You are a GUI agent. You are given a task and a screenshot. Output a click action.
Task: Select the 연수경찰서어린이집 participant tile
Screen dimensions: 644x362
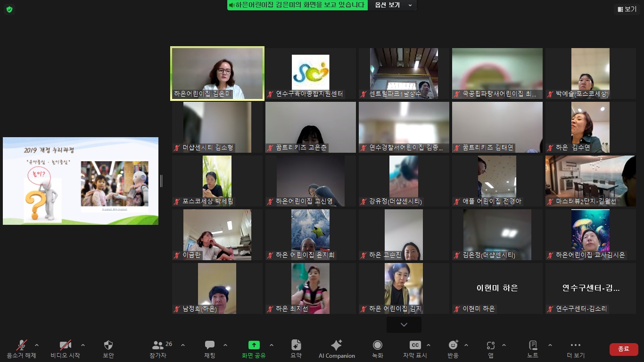(x=404, y=127)
